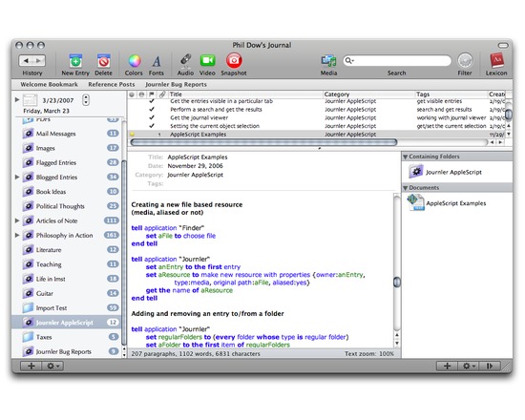Click the resources play/preview button

coord(490,367)
